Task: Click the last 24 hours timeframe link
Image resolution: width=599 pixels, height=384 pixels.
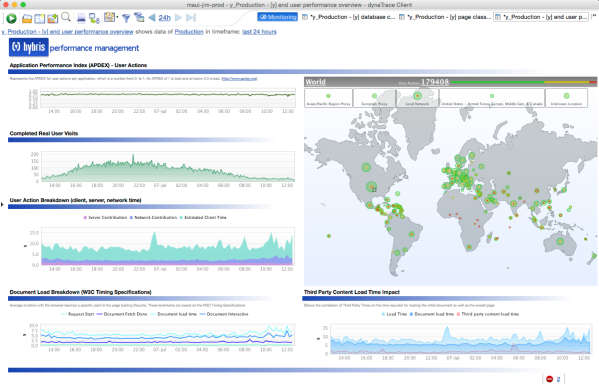Action: click(259, 32)
